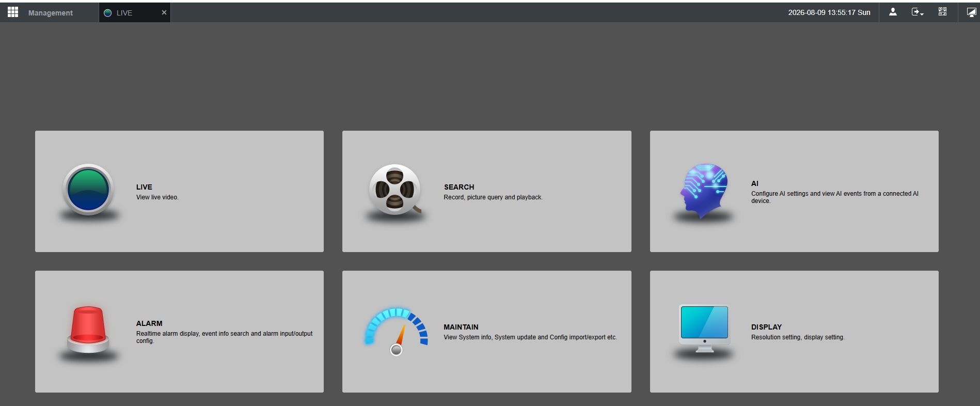Screen dimensions: 980x406
Task: Switch to the Management tab
Action: click(x=51, y=13)
